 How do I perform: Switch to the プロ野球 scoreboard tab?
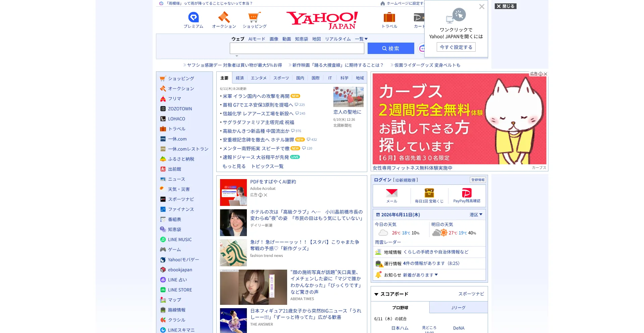click(x=400, y=308)
